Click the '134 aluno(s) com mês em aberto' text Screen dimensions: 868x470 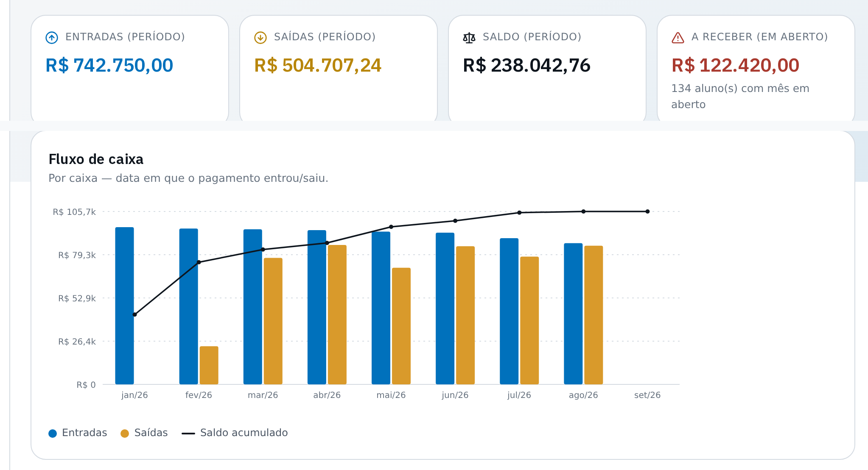tap(740, 96)
